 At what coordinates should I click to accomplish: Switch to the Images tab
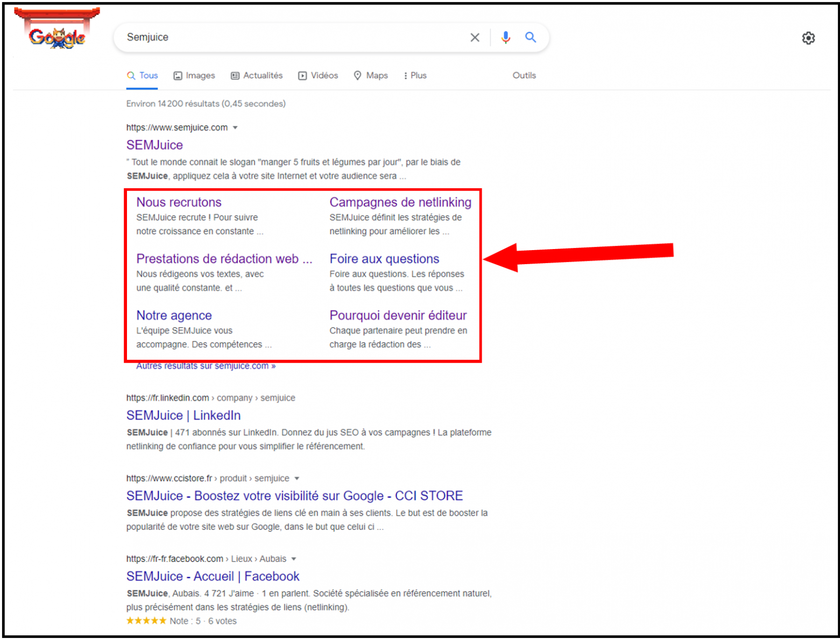coord(194,76)
